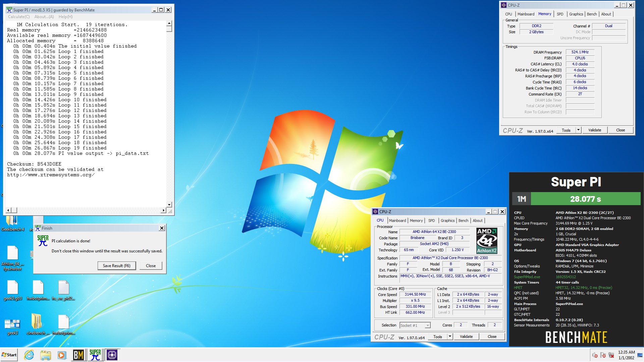Click Save Result (F6) button
Screen dimensions: 644x362
click(117, 265)
